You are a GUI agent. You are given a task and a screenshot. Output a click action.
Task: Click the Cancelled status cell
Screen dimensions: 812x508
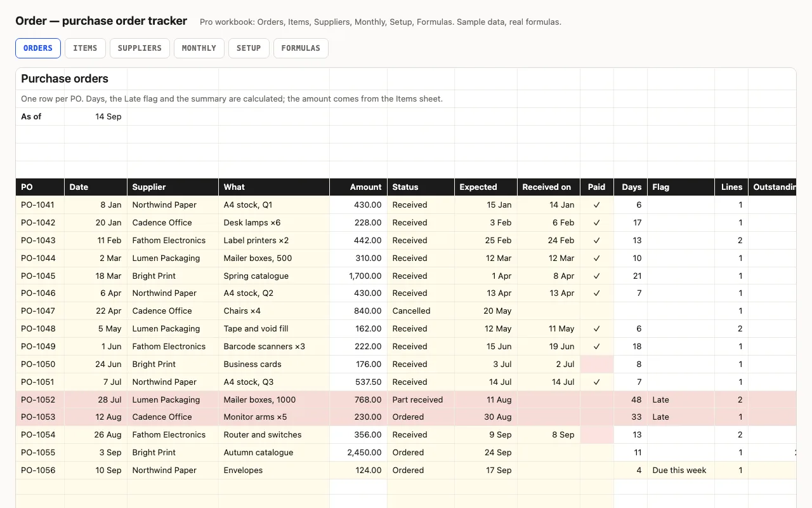click(421, 311)
